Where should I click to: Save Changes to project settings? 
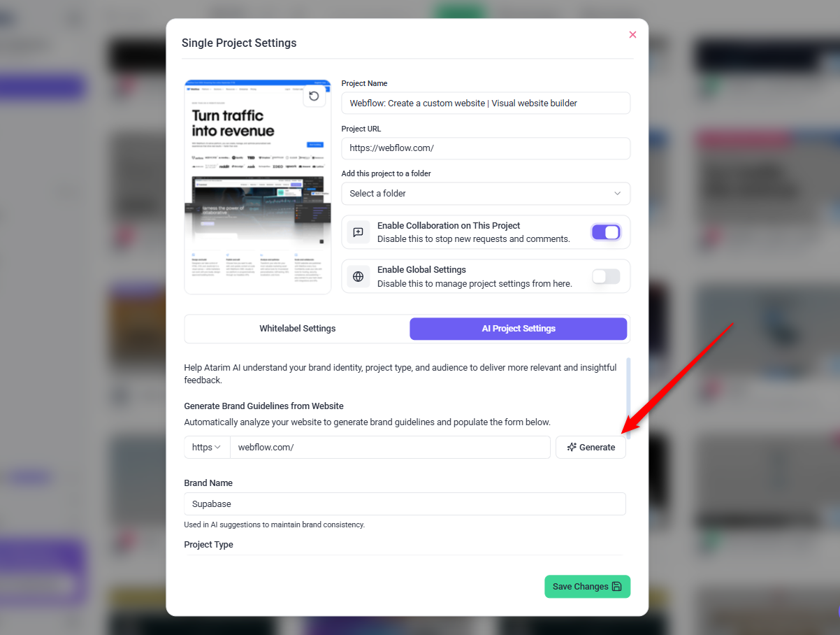[x=588, y=587]
